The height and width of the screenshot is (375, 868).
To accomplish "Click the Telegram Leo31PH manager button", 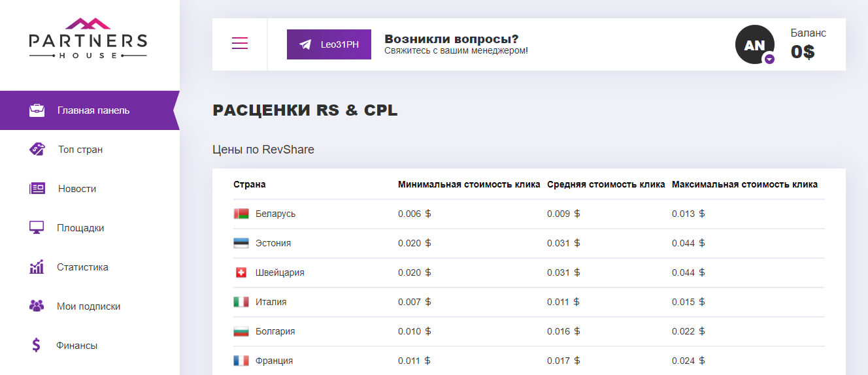I will (x=329, y=44).
